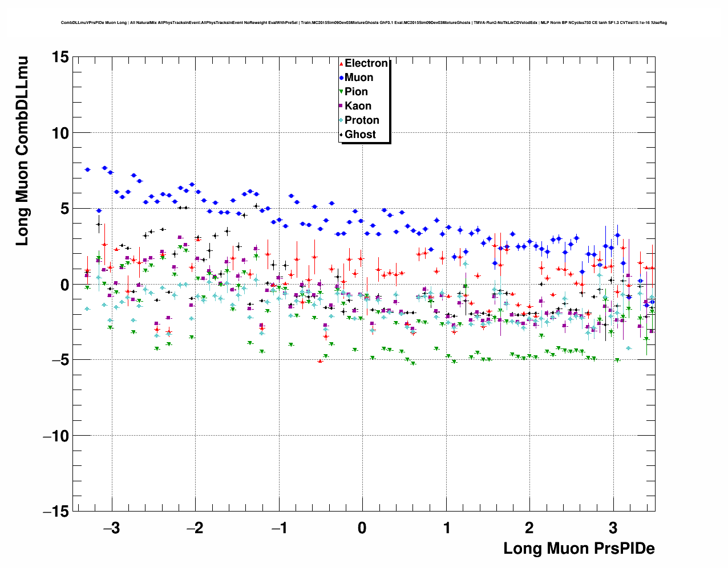Click the blue circle Muon legend marker
728x568 pixels.
click(341, 78)
